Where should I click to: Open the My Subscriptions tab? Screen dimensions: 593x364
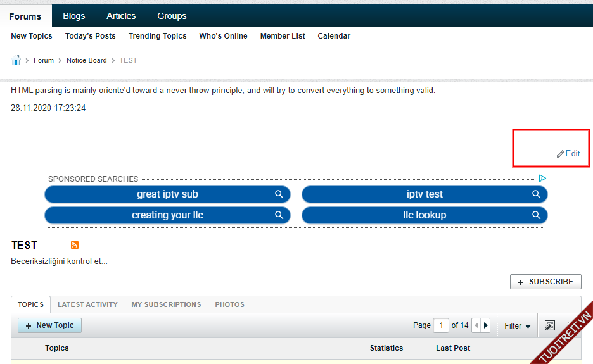click(166, 304)
